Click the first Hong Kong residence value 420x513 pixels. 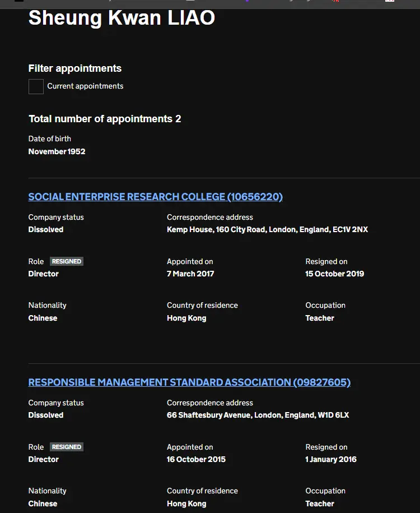point(186,318)
